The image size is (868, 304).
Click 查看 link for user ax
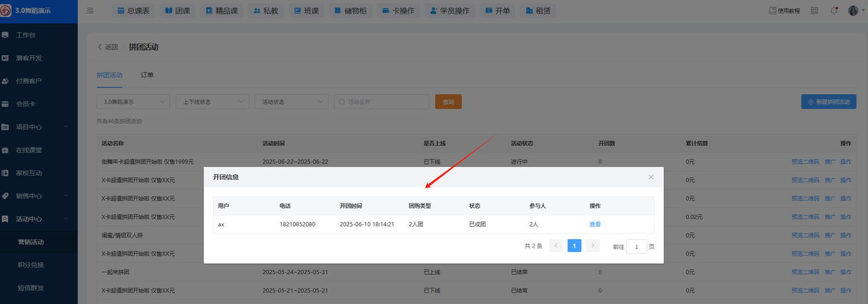(595, 225)
